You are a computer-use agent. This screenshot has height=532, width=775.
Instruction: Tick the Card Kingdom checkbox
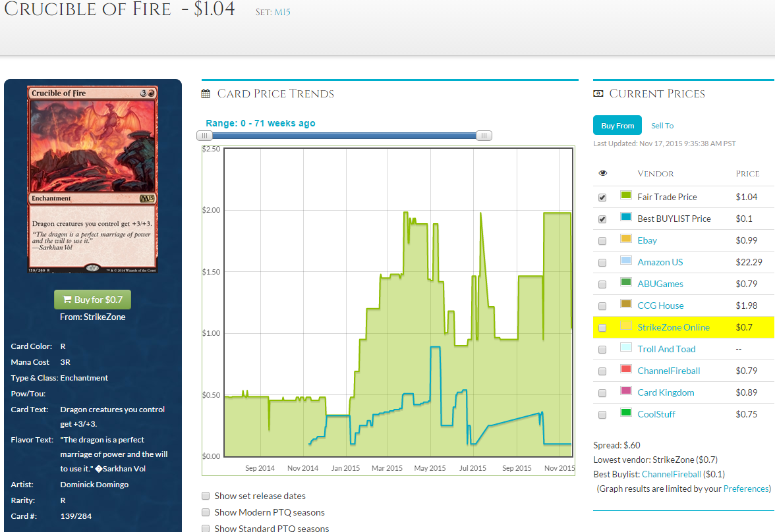(x=602, y=392)
